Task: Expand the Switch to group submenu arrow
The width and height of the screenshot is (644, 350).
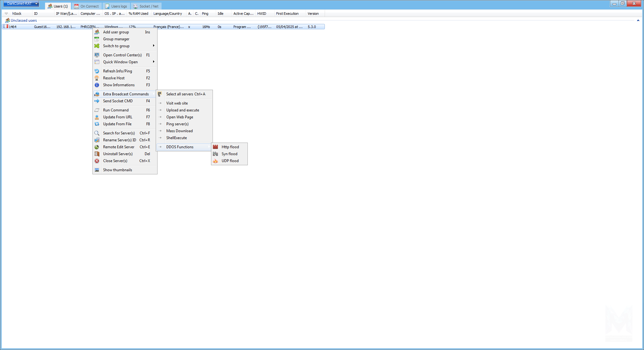Action: point(153,46)
